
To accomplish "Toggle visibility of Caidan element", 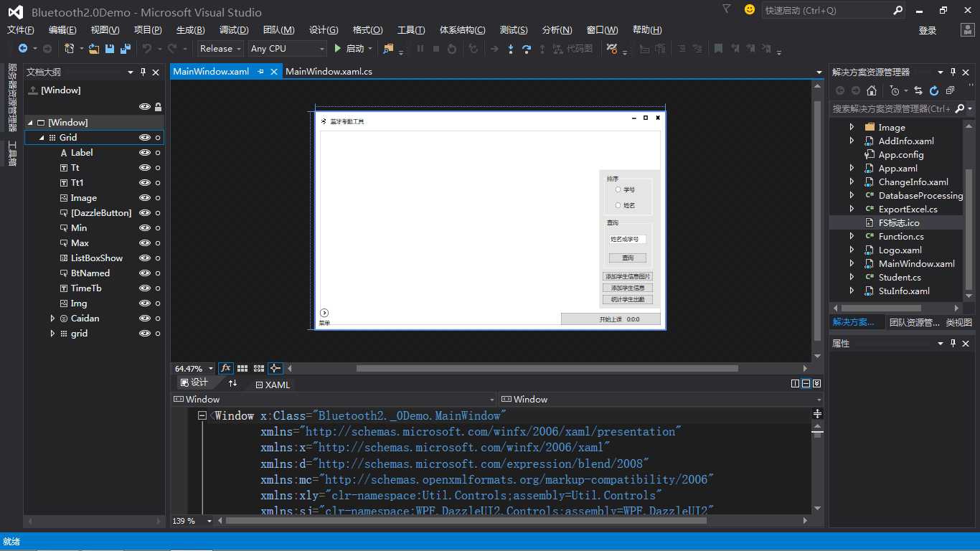I will (145, 319).
